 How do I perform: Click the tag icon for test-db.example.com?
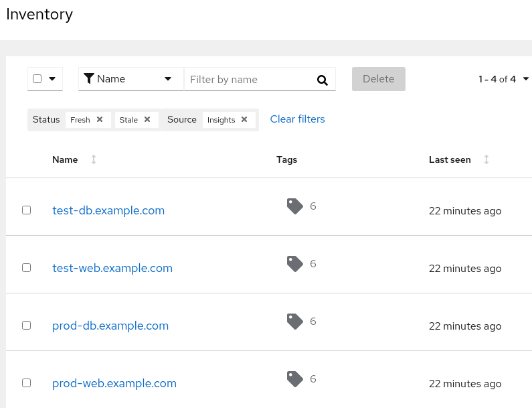pyautogui.click(x=294, y=206)
